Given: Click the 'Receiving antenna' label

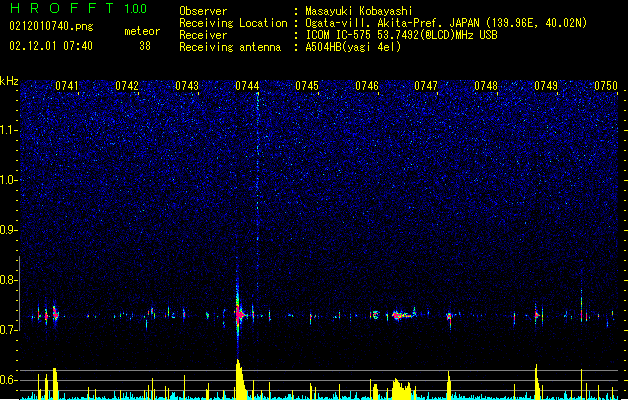Looking at the screenshot, I should tap(230, 47).
